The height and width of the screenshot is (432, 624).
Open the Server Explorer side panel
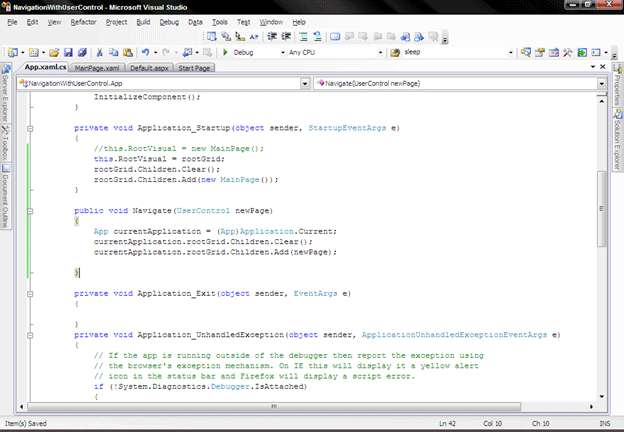(5, 99)
